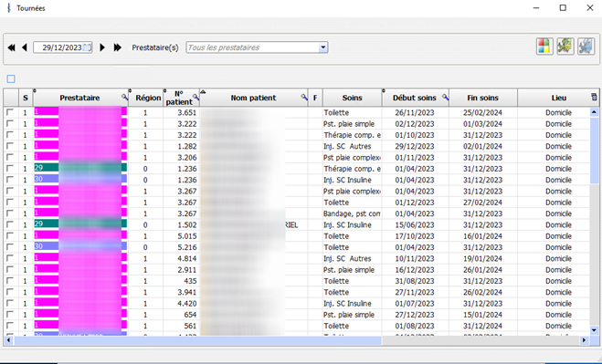602x364 pixels.
Task: Sort by the Début soins column header
Action: [414, 98]
